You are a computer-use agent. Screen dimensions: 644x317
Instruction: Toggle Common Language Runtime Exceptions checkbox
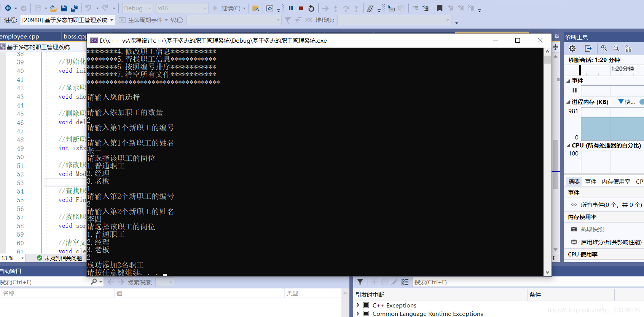366,314
